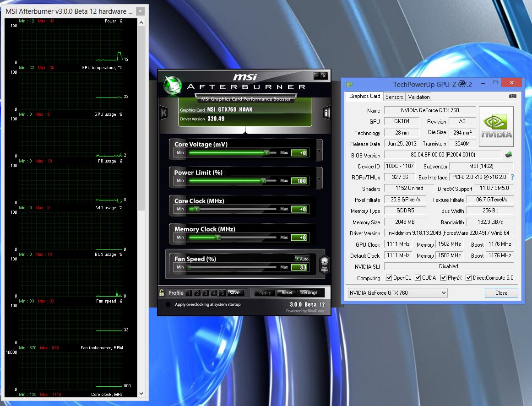Click the profile lock padlock icon

pyautogui.click(x=162, y=293)
